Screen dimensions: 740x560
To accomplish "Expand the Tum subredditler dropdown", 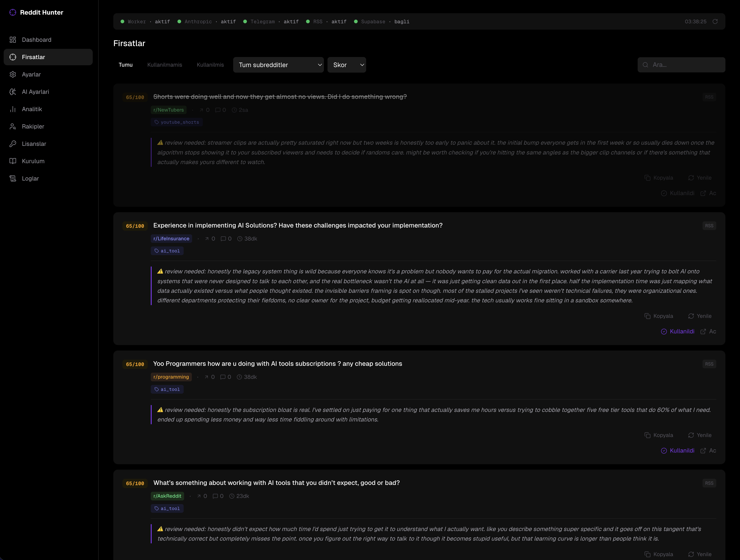I will pos(278,65).
